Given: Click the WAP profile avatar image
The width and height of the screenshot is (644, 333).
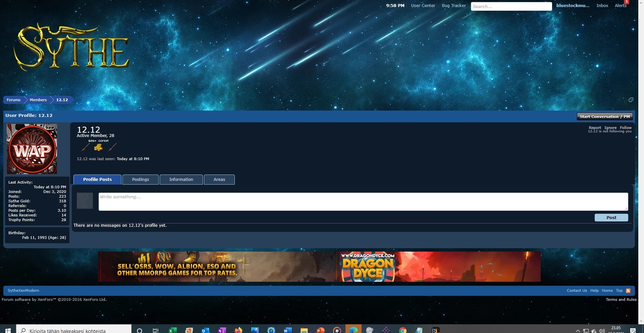Looking at the screenshot, I should pyautogui.click(x=32, y=149).
